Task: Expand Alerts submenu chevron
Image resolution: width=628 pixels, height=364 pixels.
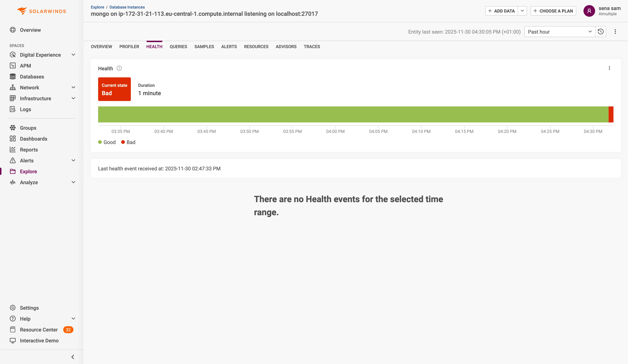Action: click(73, 160)
